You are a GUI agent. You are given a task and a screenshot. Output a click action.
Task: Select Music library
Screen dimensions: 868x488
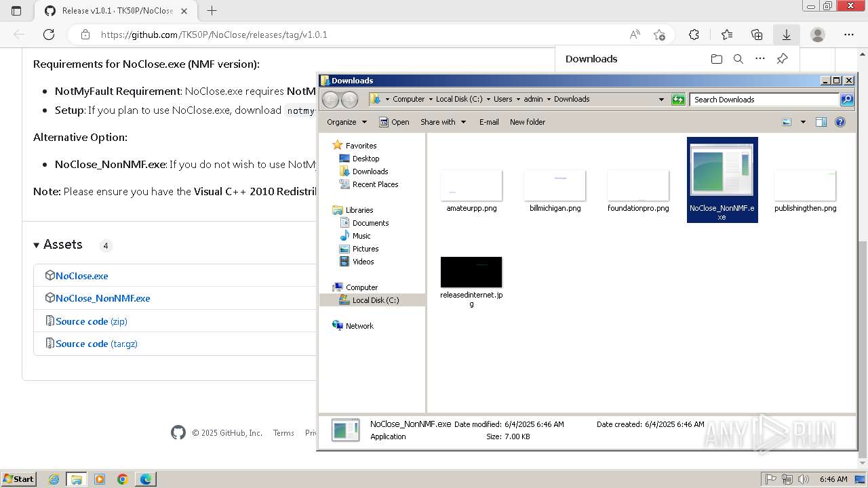(x=361, y=236)
